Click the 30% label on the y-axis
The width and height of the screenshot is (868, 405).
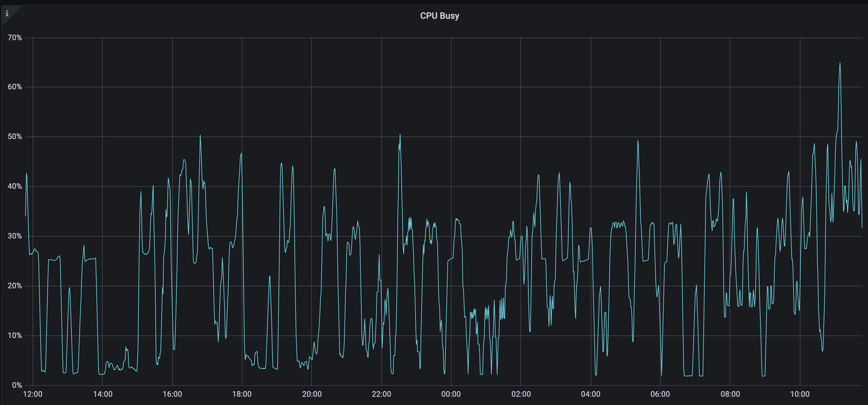15,236
